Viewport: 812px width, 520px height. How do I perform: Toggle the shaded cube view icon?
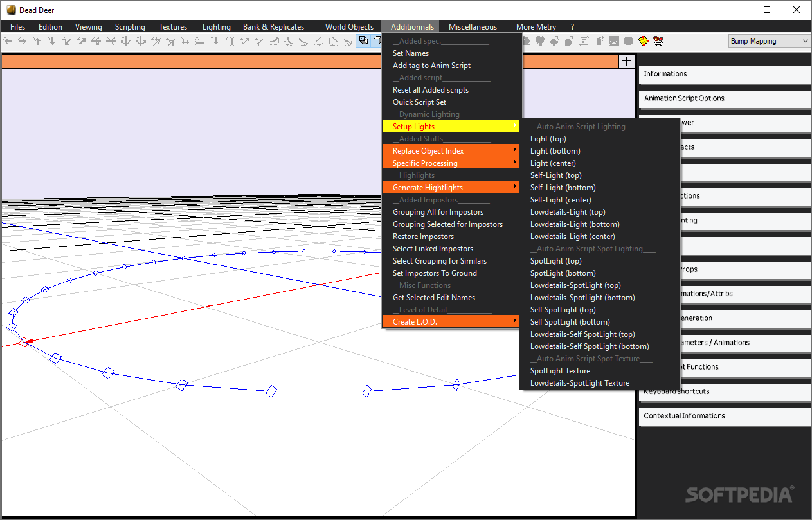click(363, 40)
